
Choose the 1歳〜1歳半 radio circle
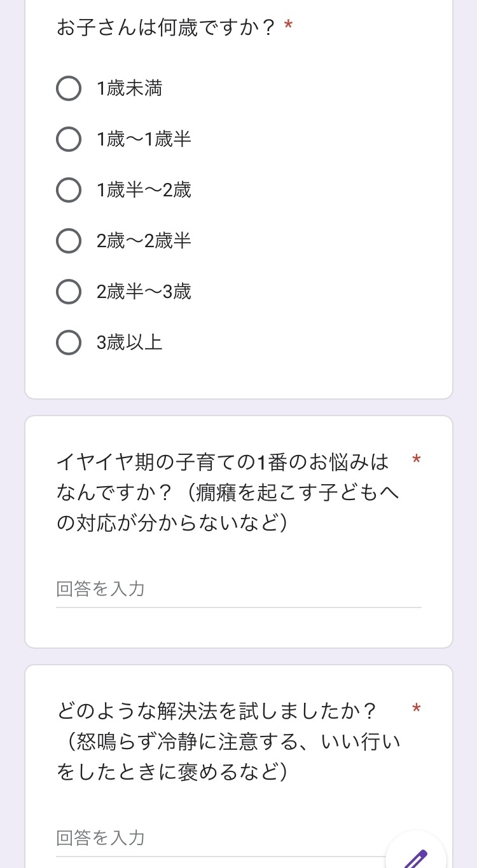click(69, 139)
